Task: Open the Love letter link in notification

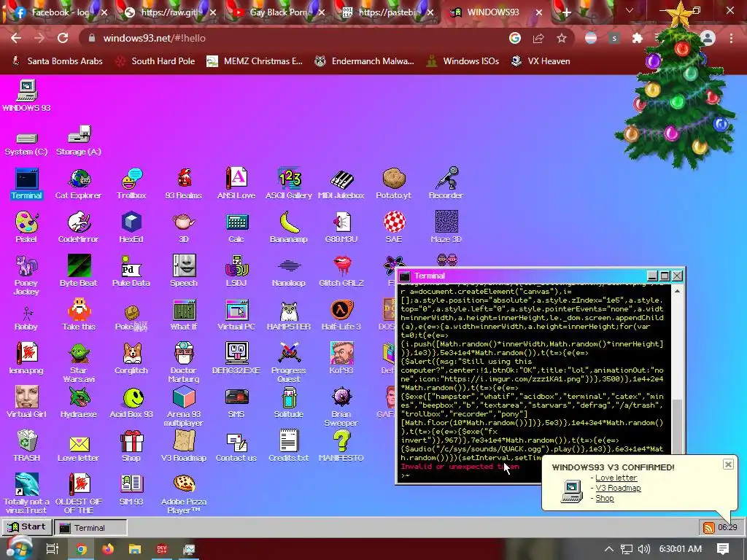Action: point(616,478)
